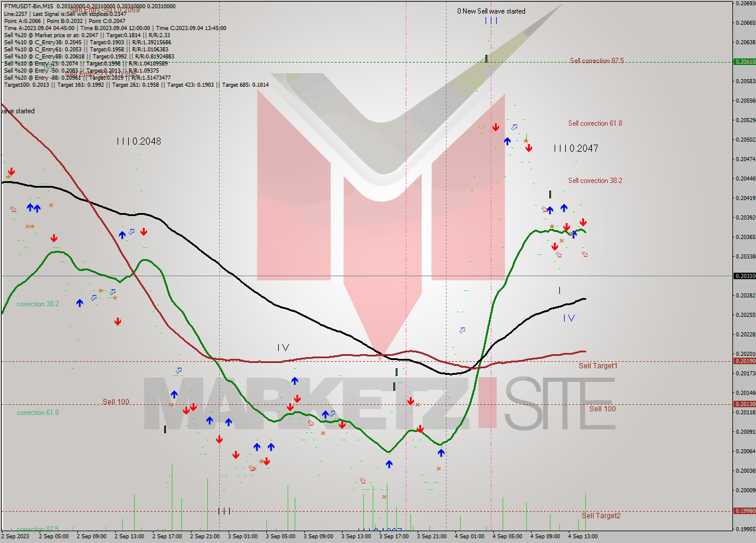The image size is (756, 543).
Task: Click the black 'I V' wave label
Action: click(283, 348)
